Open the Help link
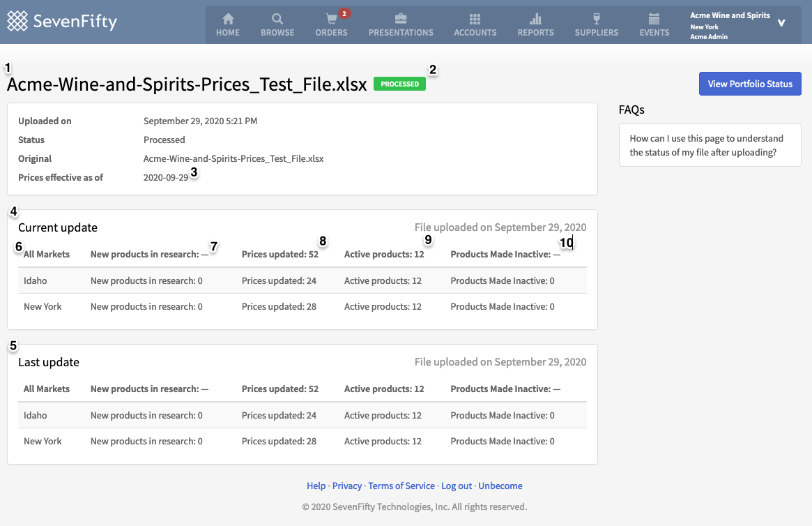 click(315, 486)
